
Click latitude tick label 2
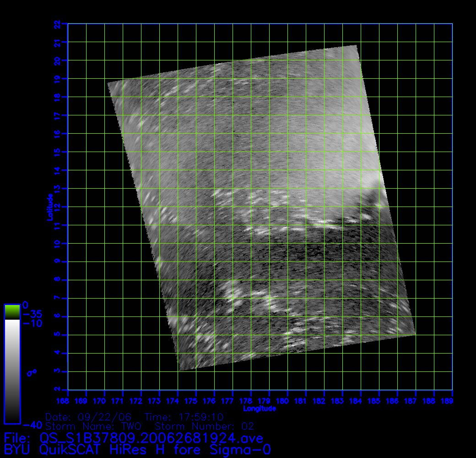[57, 390]
